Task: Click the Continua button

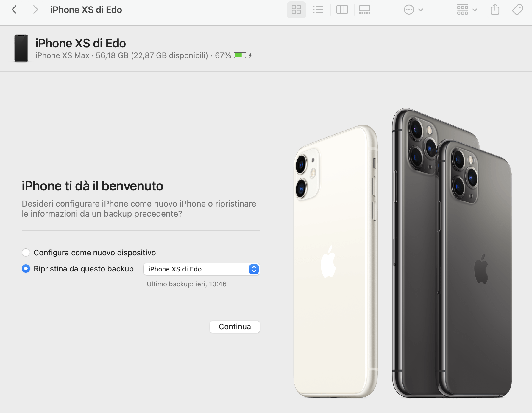Action: pyautogui.click(x=235, y=327)
